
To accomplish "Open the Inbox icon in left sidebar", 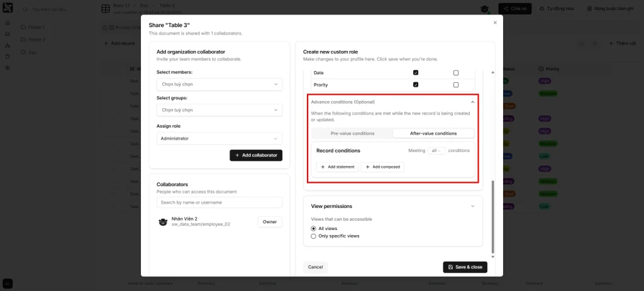I will coord(7,34).
